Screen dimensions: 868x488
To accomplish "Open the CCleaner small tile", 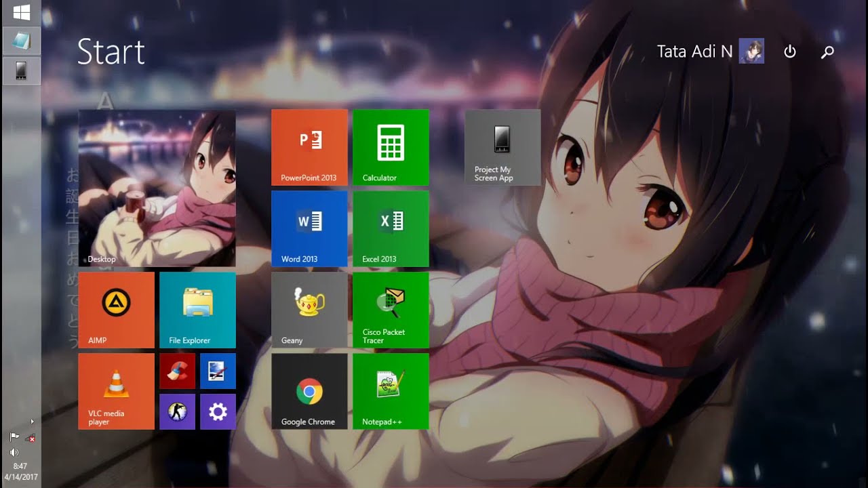I will pos(177,371).
